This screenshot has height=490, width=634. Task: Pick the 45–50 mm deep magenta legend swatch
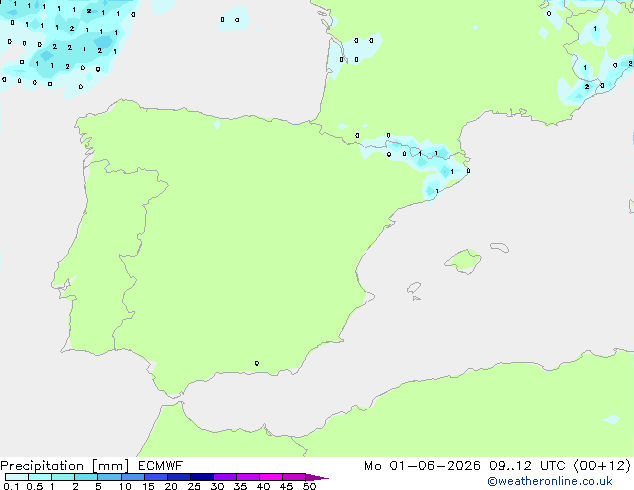pos(294,477)
